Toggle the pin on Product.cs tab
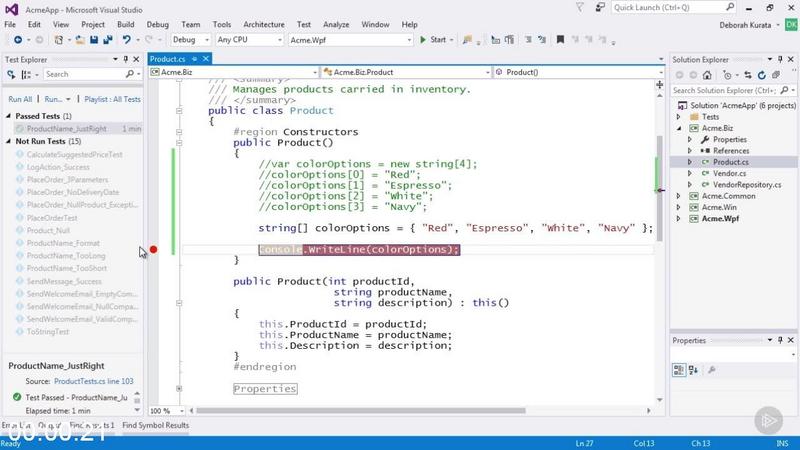 click(x=194, y=59)
